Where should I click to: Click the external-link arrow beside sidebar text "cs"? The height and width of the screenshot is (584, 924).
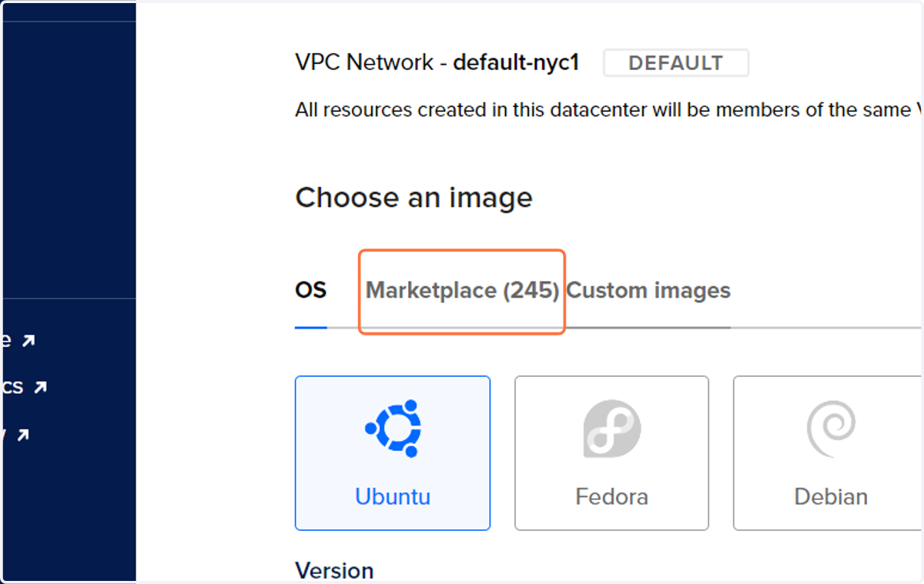[40, 387]
